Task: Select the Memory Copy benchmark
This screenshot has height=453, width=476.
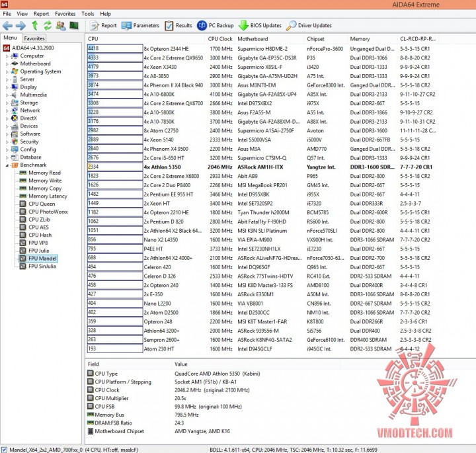Action: [x=45, y=188]
